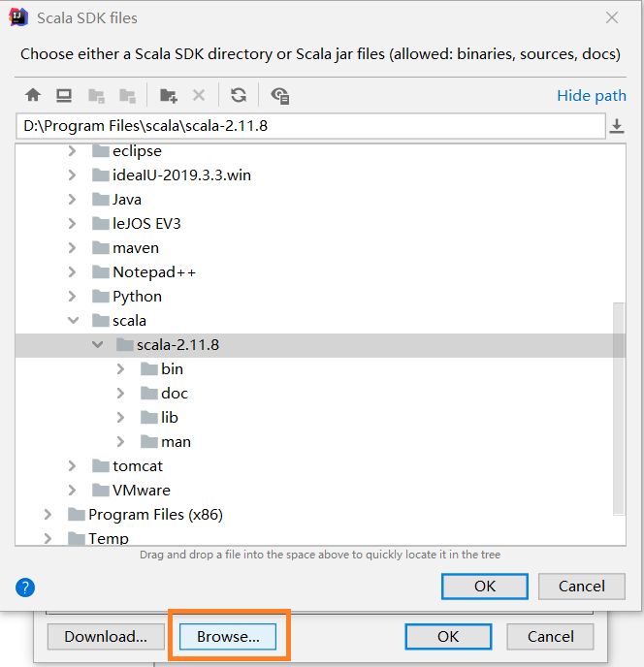Image resolution: width=644 pixels, height=667 pixels.
Task: Select the eclipse folder row
Action: click(x=320, y=150)
